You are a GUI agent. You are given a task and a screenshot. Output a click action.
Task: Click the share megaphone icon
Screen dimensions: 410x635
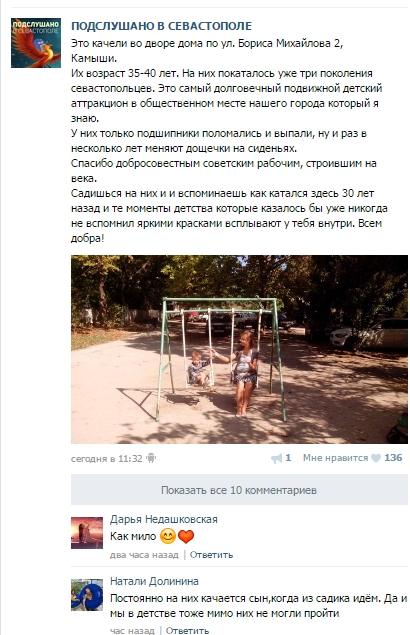(276, 458)
